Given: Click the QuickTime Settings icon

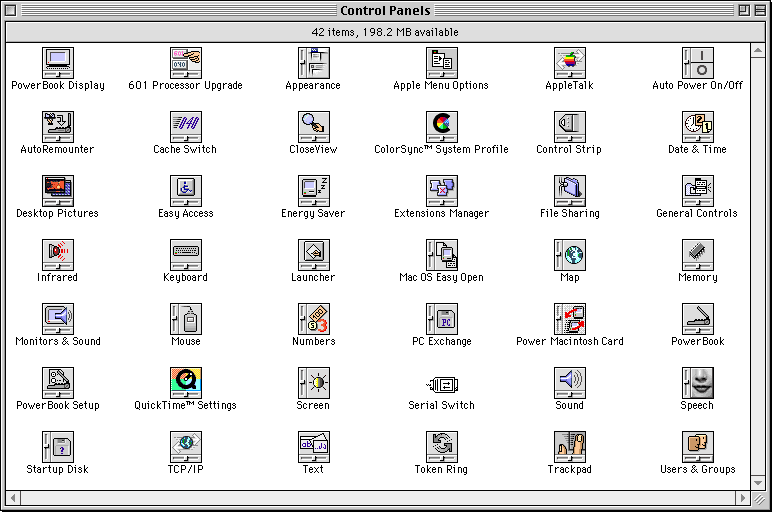Looking at the screenshot, I should pos(185,383).
